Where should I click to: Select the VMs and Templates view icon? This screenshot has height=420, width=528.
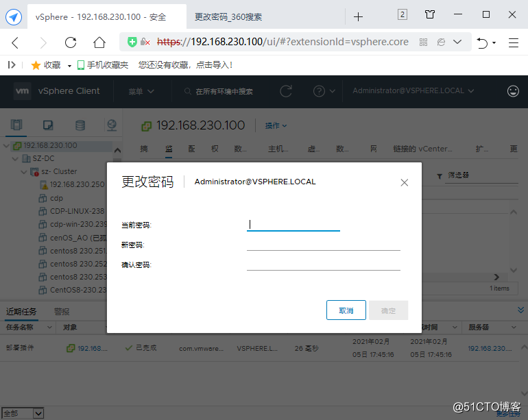[x=48, y=125]
